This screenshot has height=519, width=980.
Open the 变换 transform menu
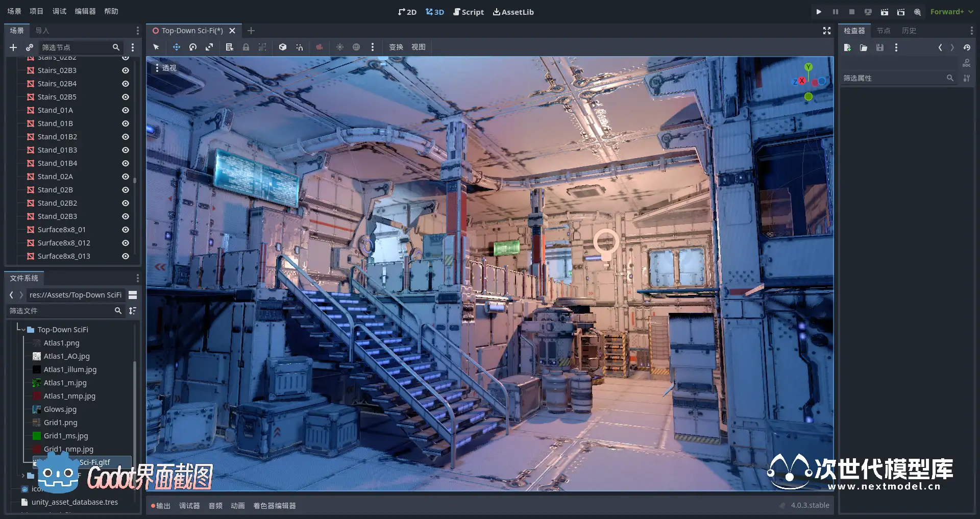[x=396, y=47]
